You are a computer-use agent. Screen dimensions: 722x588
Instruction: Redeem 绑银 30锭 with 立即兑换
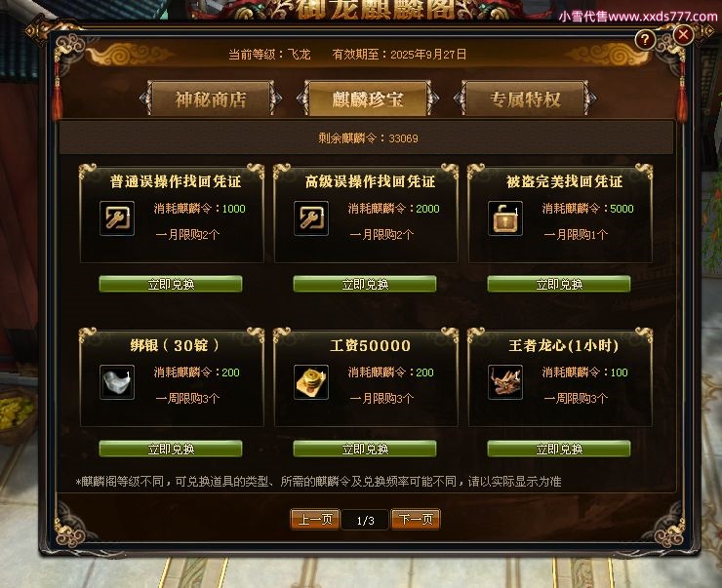point(171,449)
